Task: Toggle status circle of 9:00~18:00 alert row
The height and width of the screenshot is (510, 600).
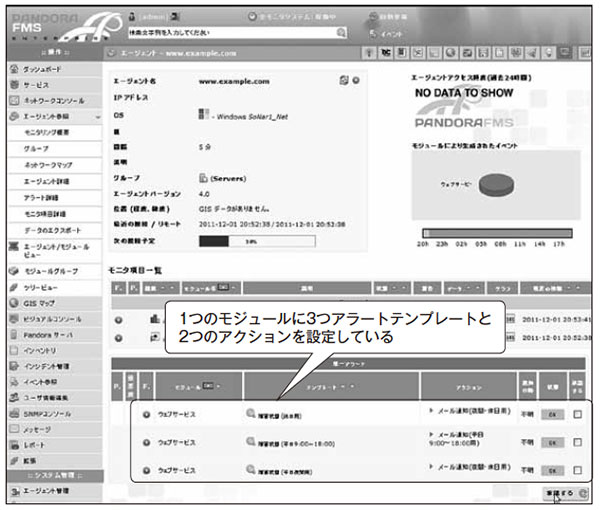Action: [146, 442]
